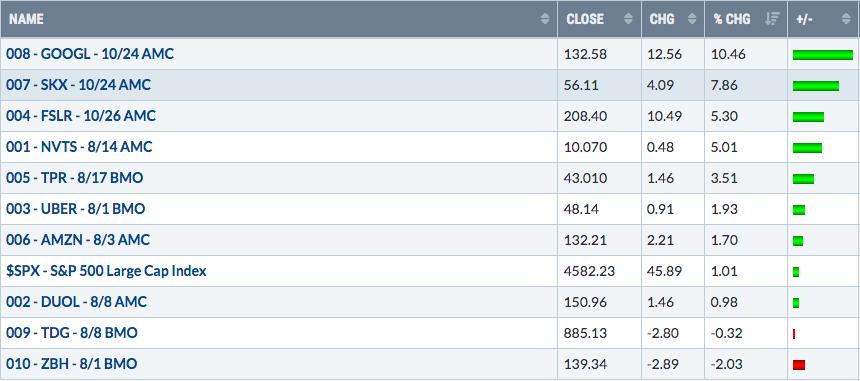Open 007 - SKX - 10/24 AMC link
This screenshot has width=860, height=381.
coord(78,85)
